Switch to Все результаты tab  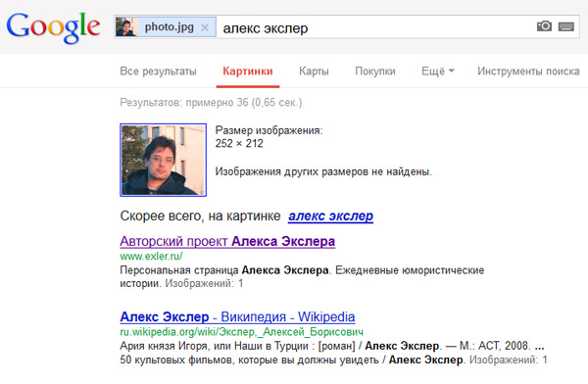point(158,72)
